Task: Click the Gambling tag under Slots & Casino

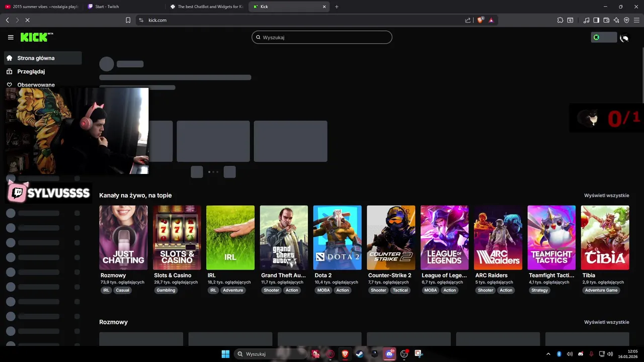Action: tap(166, 290)
